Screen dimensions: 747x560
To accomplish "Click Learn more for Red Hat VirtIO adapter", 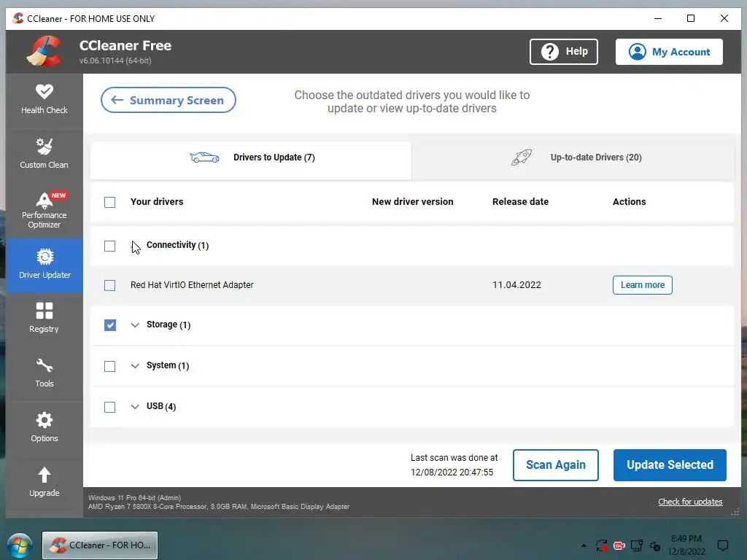I will click(x=642, y=285).
